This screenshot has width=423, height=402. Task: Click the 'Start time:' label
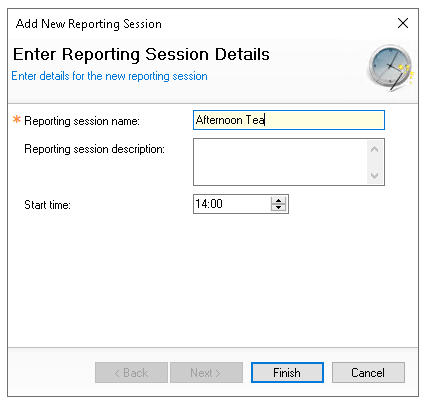[47, 204]
